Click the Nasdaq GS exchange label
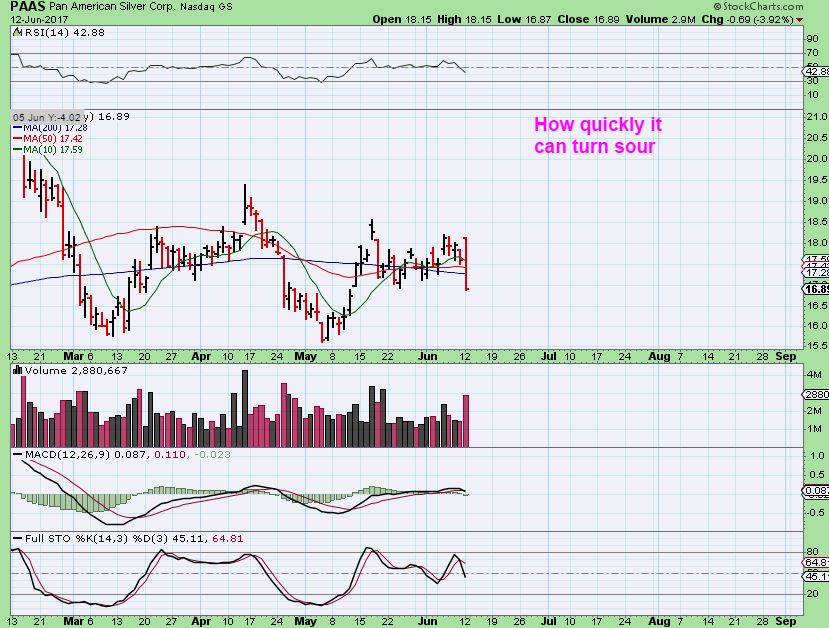The height and width of the screenshot is (628, 829). [x=206, y=7]
